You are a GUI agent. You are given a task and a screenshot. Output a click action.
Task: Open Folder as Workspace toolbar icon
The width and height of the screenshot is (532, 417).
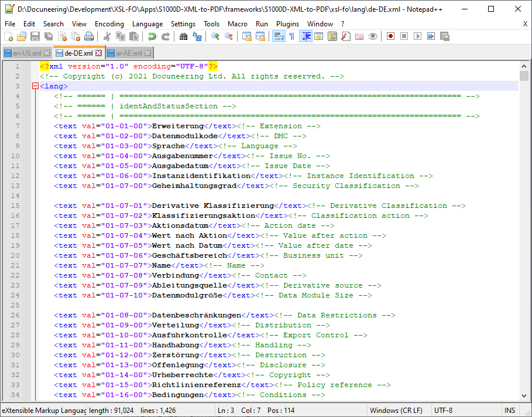pos(359,36)
